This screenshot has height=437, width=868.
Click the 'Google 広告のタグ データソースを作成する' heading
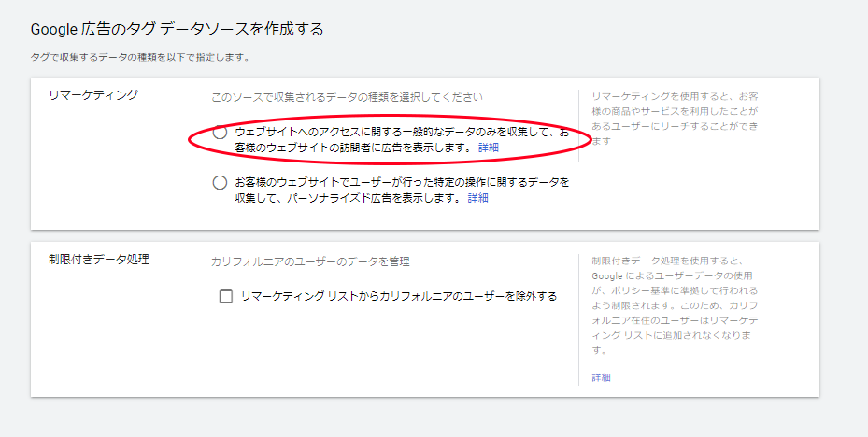point(178,29)
